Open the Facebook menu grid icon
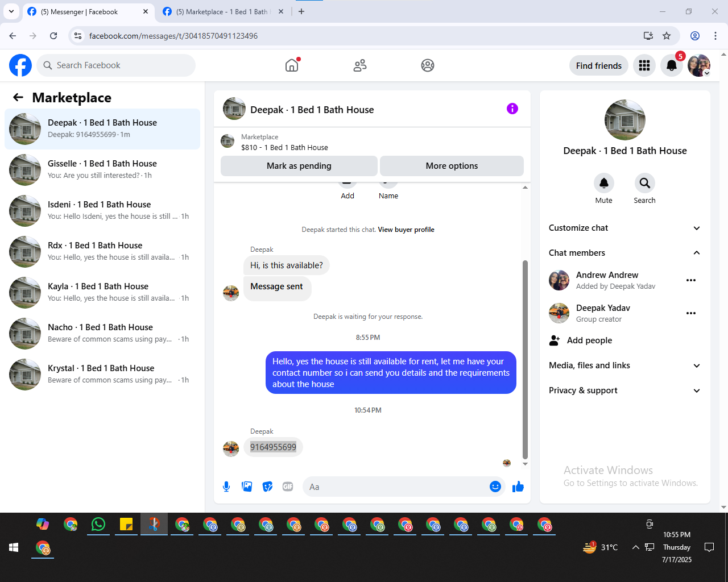Viewport: 728px width, 582px height. pos(644,65)
